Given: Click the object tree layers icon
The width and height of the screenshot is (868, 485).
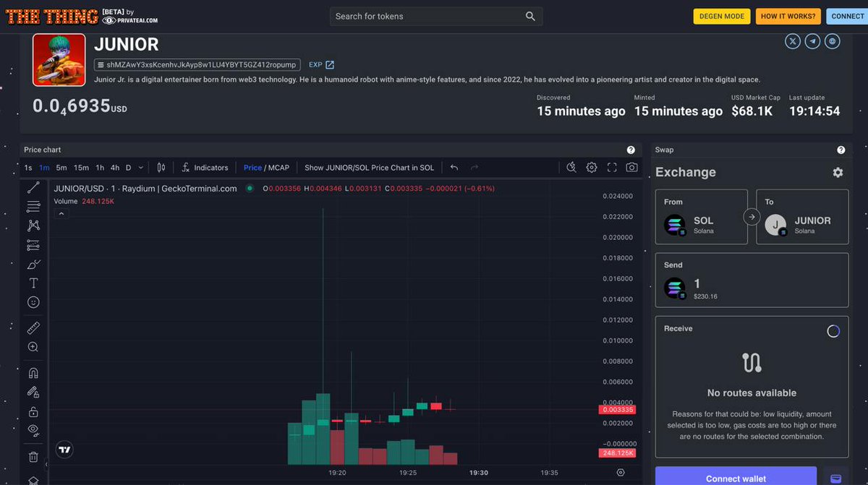Looking at the screenshot, I should pyautogui.click(x=33, y=480).
